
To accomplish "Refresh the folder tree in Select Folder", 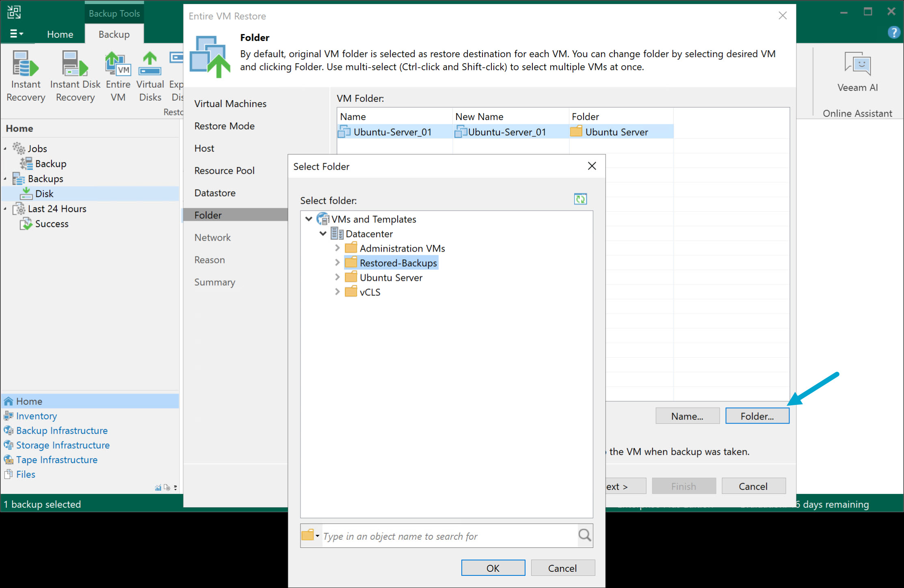I will pyautogui.click(x=580, y=199).
